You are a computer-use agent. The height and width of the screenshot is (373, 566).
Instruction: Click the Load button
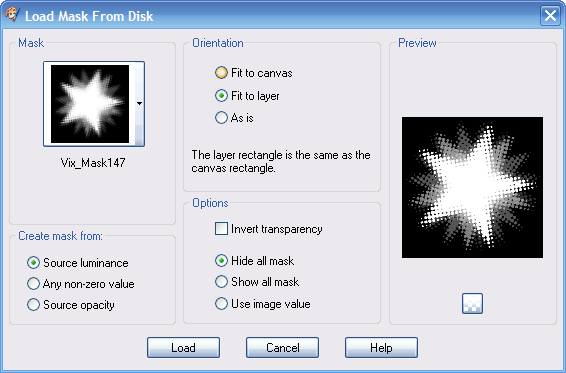pyautogui.click(x=183, y=348)
